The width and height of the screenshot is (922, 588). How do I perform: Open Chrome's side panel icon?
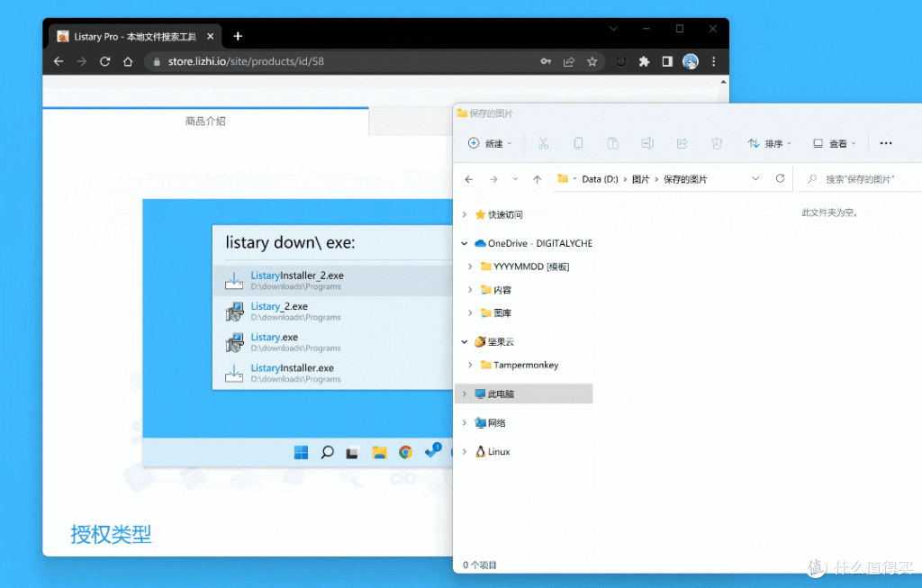tap(666, 61)
